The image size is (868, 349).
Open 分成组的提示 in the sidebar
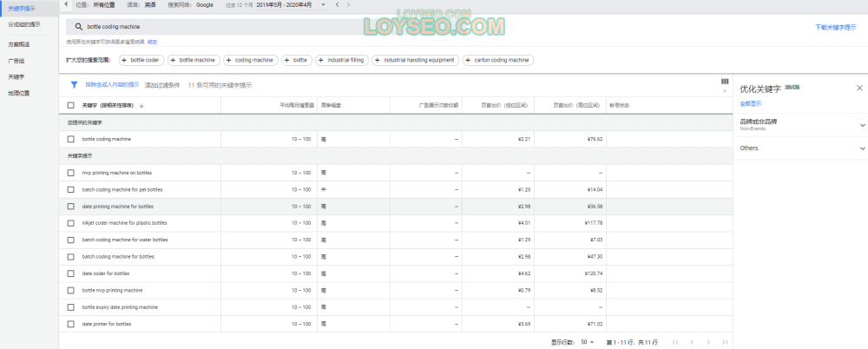23,25
